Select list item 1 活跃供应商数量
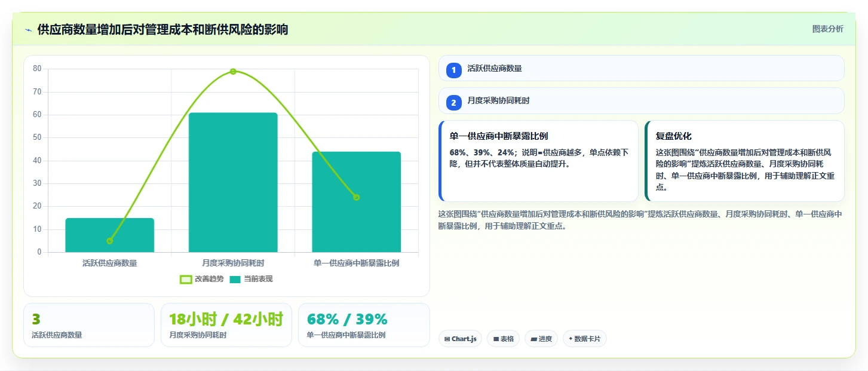868x371 pixels. tap(641, 69)
